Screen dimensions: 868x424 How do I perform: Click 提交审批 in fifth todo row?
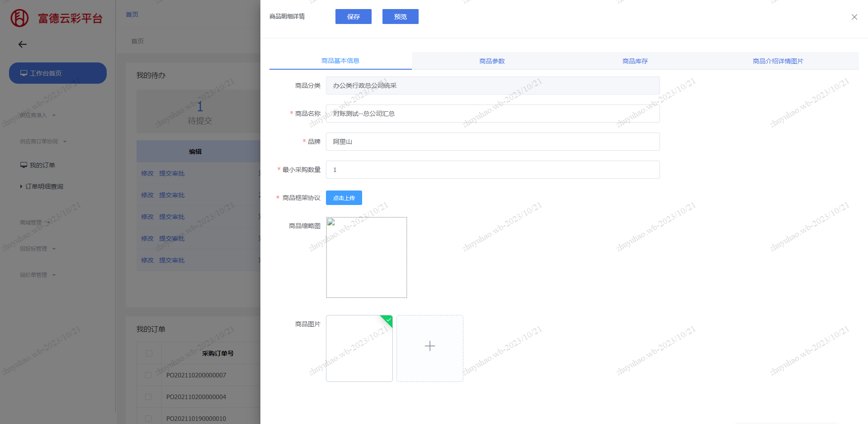coord(172,260)
